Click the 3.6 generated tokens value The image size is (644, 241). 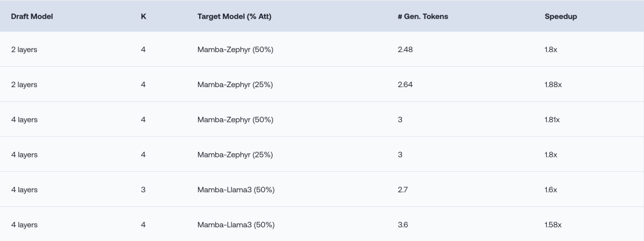(402, 225)
